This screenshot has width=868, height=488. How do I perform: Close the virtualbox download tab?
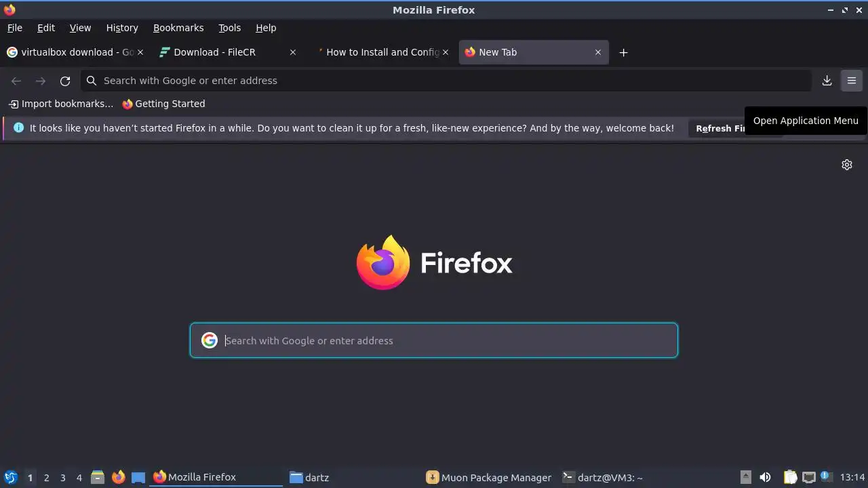click(140, 52)
